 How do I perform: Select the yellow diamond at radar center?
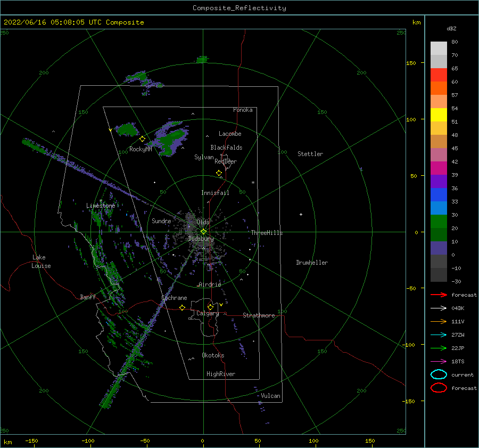pos(203,232)
